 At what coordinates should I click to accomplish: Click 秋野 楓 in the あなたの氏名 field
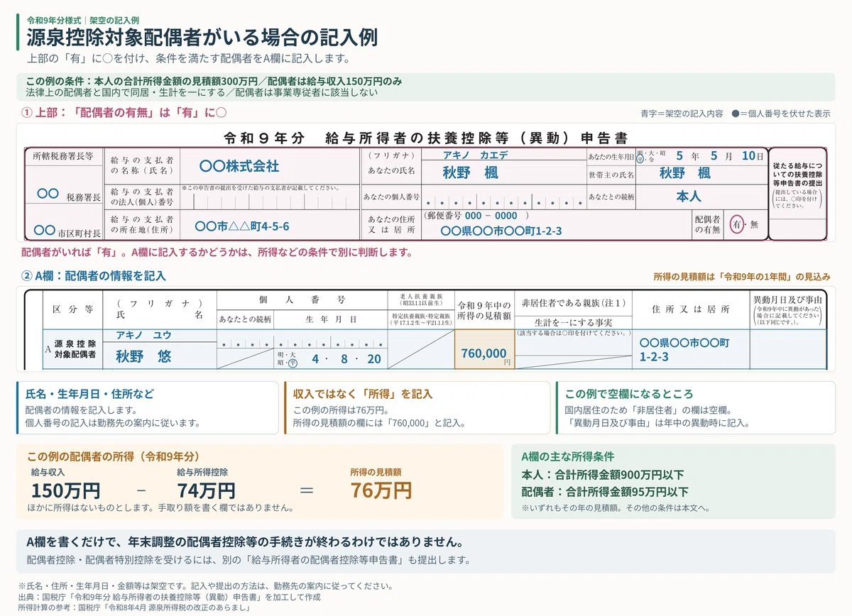click(470, 172)
